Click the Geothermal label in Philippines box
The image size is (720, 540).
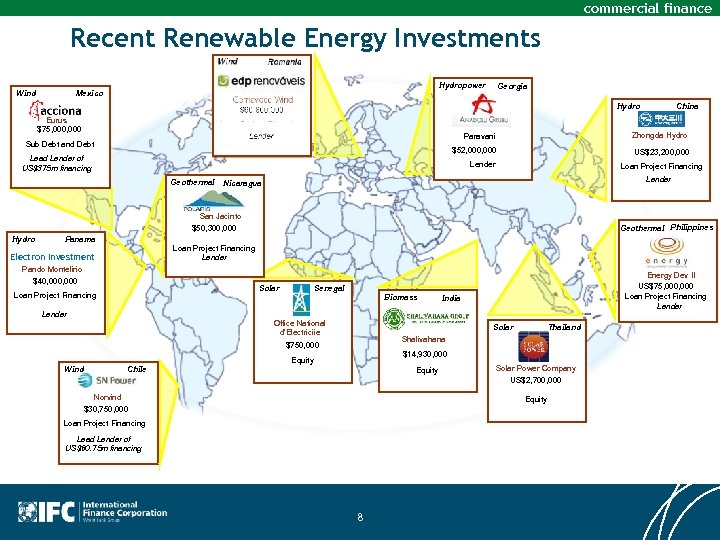[x=642, y=228]
